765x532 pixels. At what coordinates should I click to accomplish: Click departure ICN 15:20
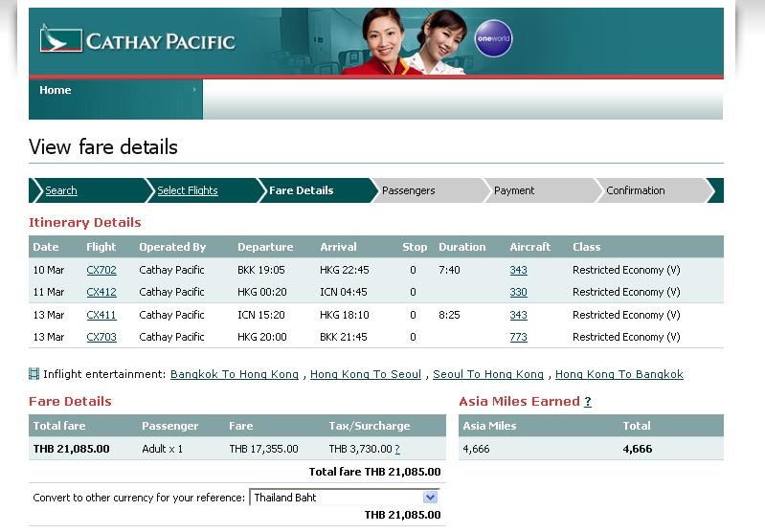pos(261,315)
